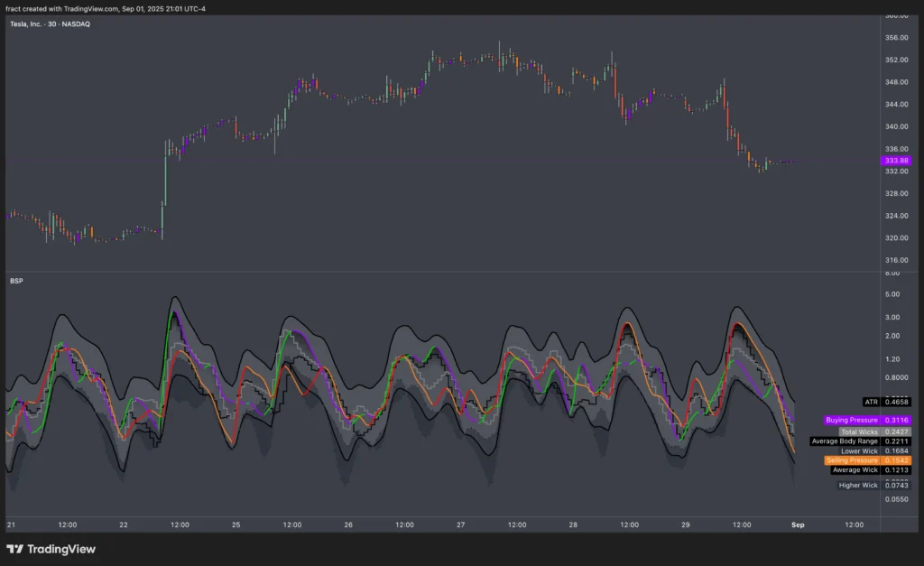Image resolution: width=924 pixels, height=566 pixels.
Task: Click the Average Wick label
Action: (855, 470)
